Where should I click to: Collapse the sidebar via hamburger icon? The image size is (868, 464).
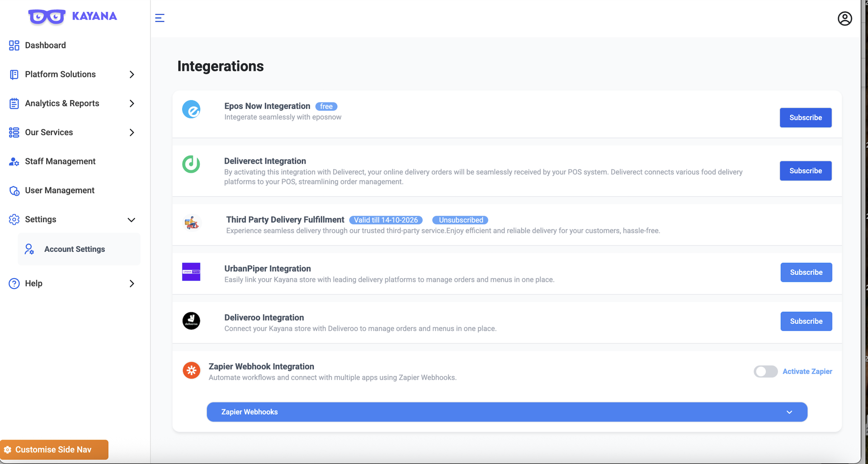point(160,18)
